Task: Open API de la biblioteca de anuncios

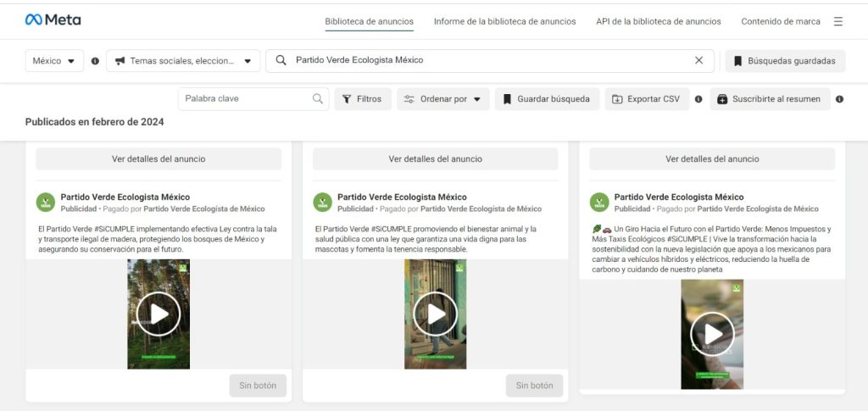Action: pos(658,21)
